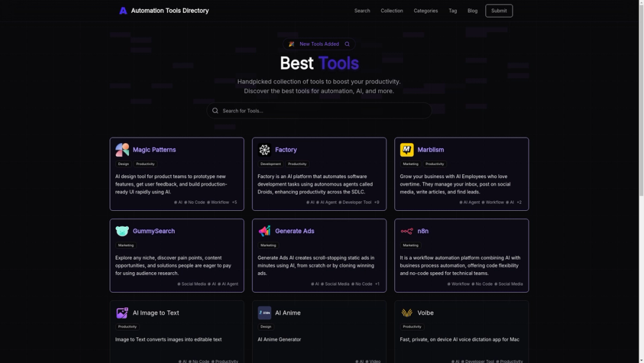Click the Submit button
The image size is (644, 363).
point(499,11)
